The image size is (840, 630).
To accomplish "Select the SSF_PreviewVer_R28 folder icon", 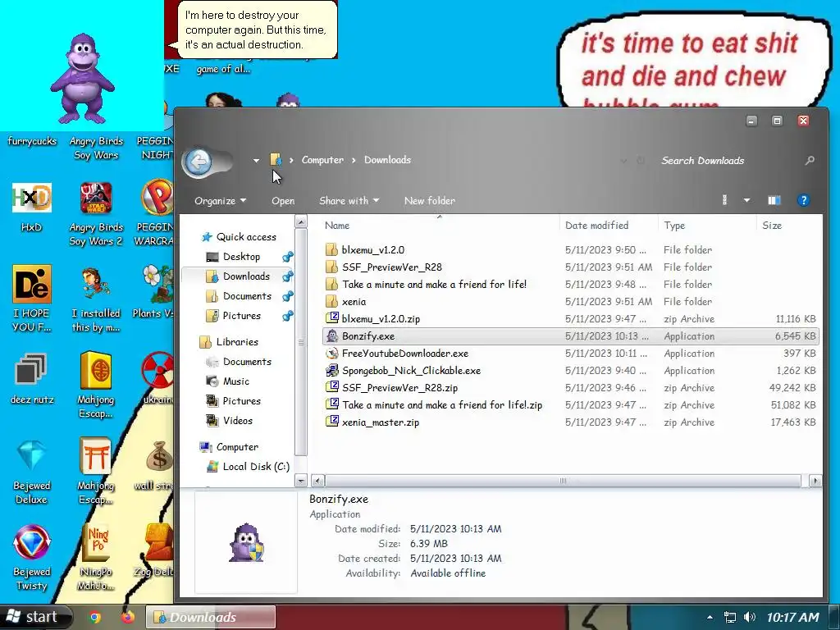I will click(x=332, y=267).
